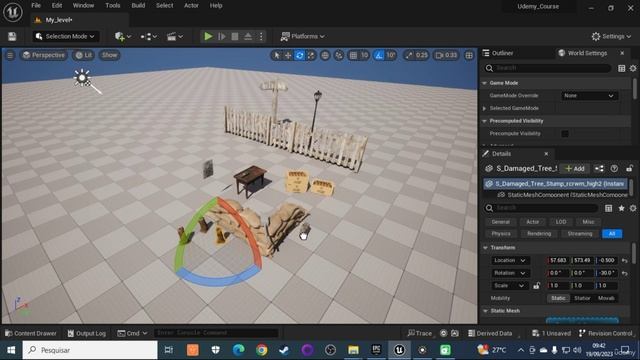
Task: Click the Add component button
Action: 575,169
